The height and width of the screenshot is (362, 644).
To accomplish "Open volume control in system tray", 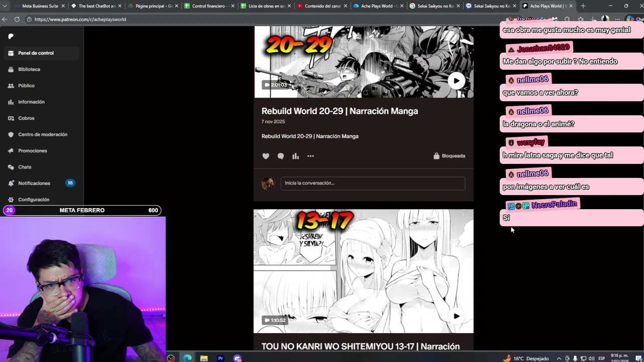I will [x=591, y=358].
